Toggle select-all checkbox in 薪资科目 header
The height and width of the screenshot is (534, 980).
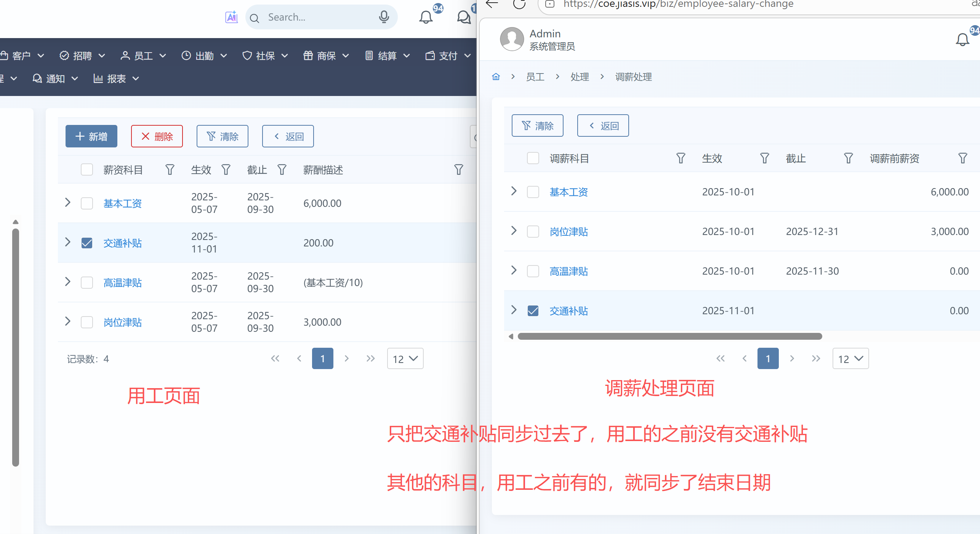coord(87,169)
